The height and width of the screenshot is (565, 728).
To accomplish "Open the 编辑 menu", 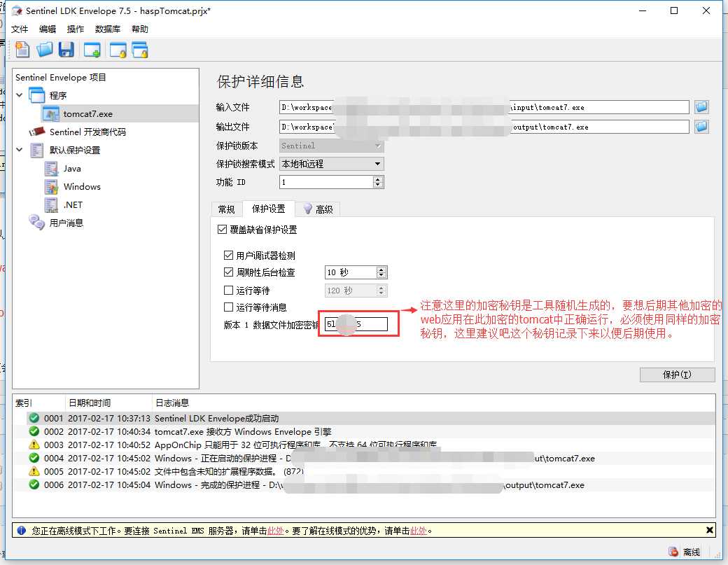I will coord(48,29).
